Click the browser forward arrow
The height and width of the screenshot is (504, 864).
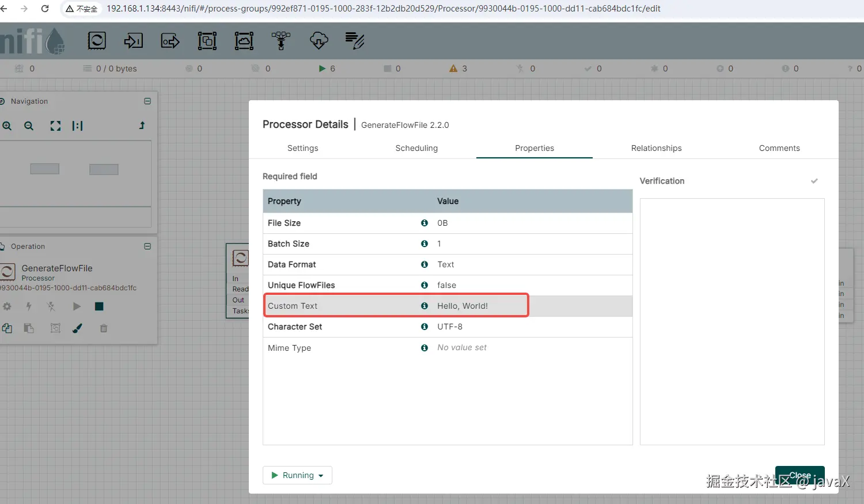click(24, 9)
